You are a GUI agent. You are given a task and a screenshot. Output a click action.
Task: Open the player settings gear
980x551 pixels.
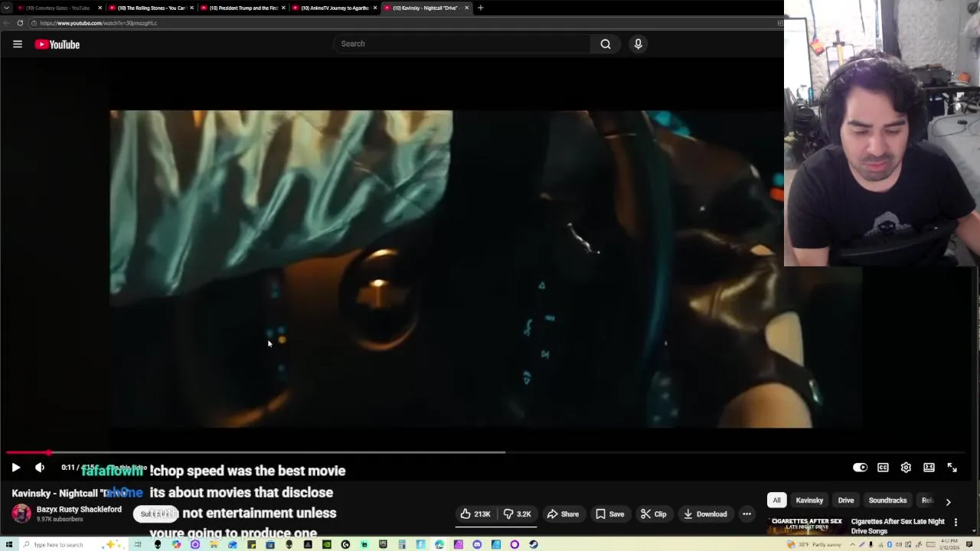point(906,468)
